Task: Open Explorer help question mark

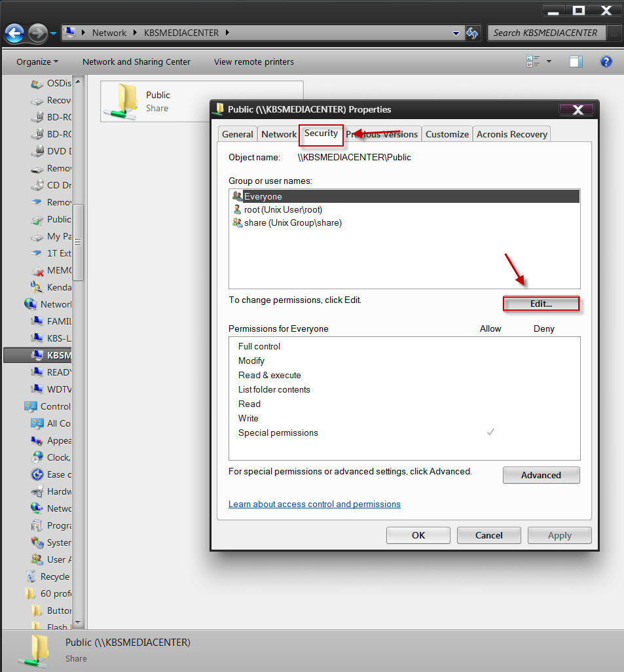Action: pyautogui.click(x=606, y=62)
